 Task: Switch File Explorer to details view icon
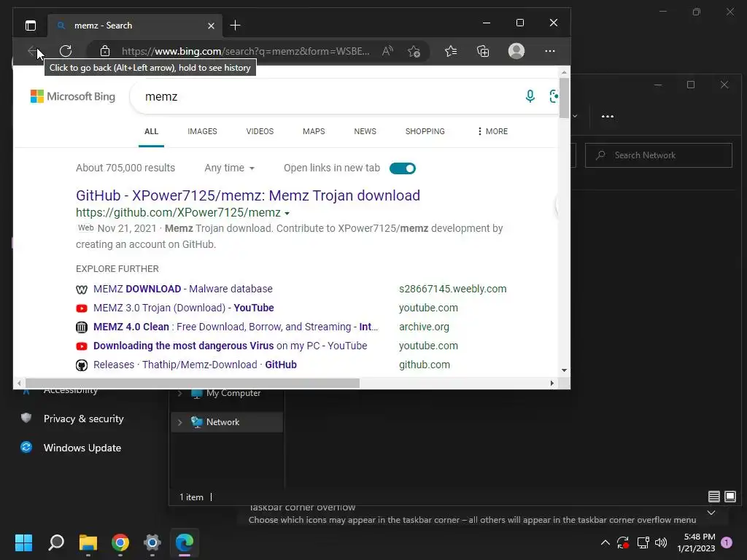click(x=713, y=497)
